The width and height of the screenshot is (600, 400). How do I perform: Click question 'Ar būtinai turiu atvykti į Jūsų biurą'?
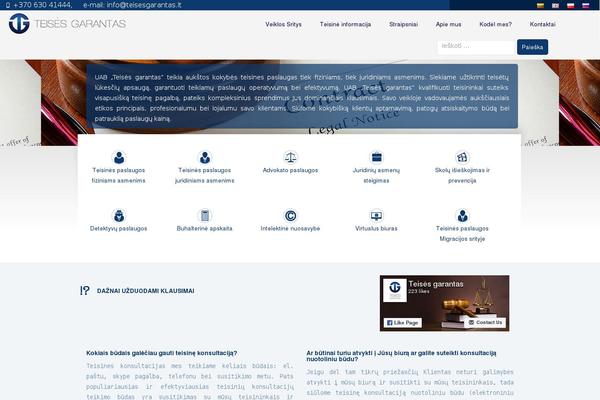pos(401,356)
